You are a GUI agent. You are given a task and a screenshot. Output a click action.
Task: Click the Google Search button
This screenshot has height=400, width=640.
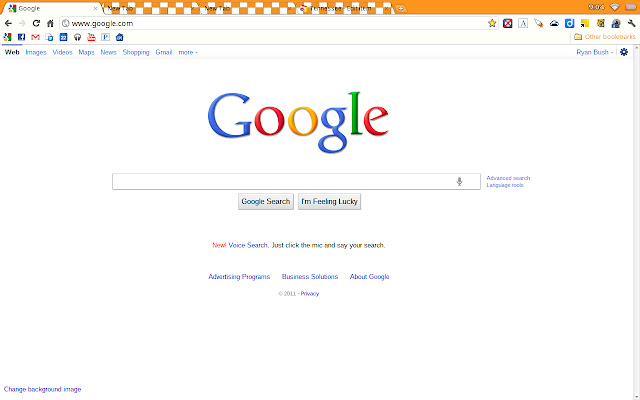point(266,202)
